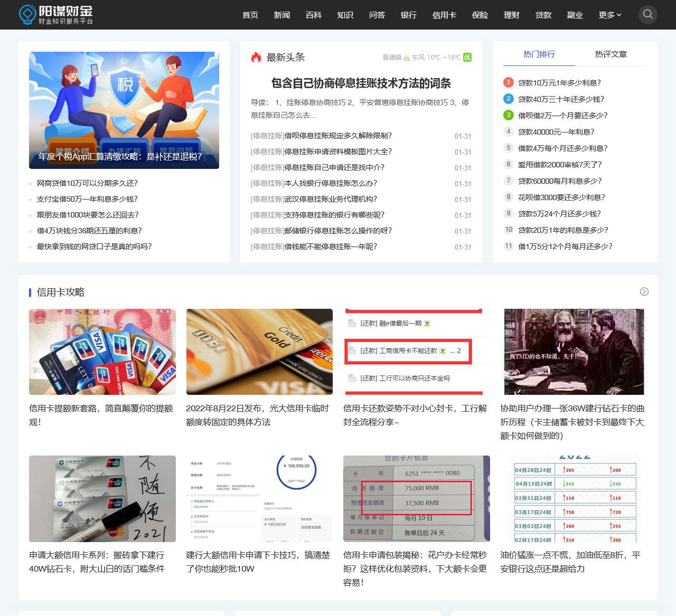Screen dimensions: 676x616
Task: Open the 贷款 navigation item
Action: (543, 15)
